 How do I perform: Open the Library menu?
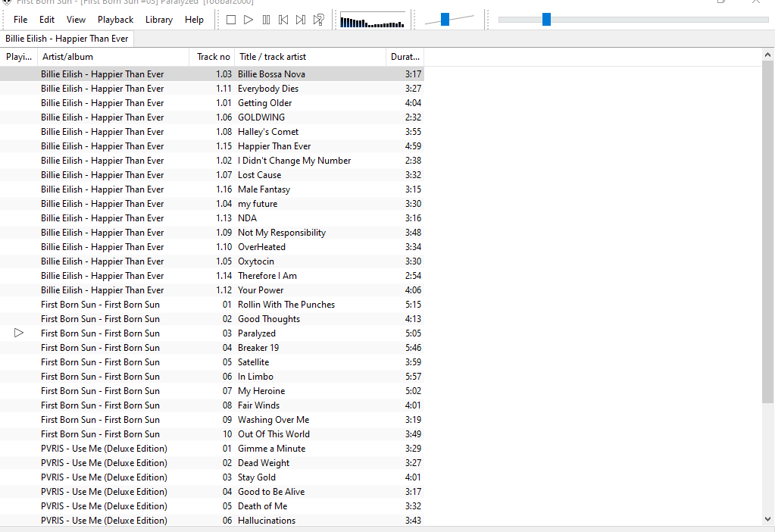[x=159, y=20]
